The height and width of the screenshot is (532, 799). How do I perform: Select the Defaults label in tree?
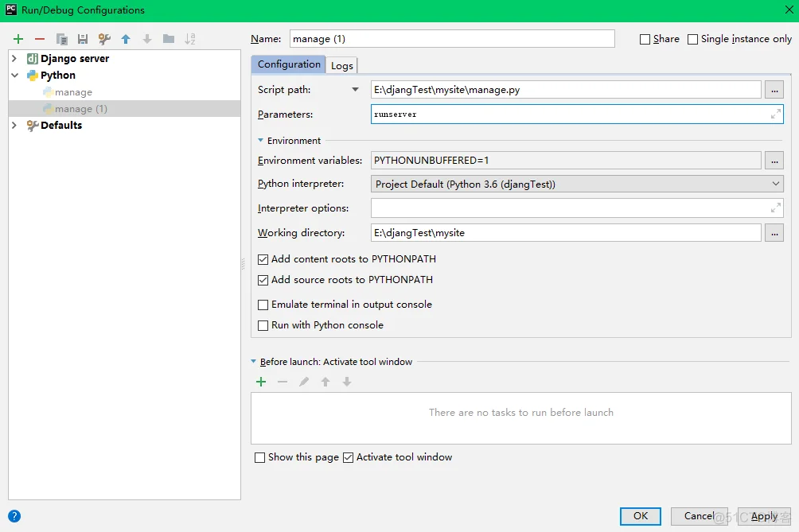[x=61, y=125]
